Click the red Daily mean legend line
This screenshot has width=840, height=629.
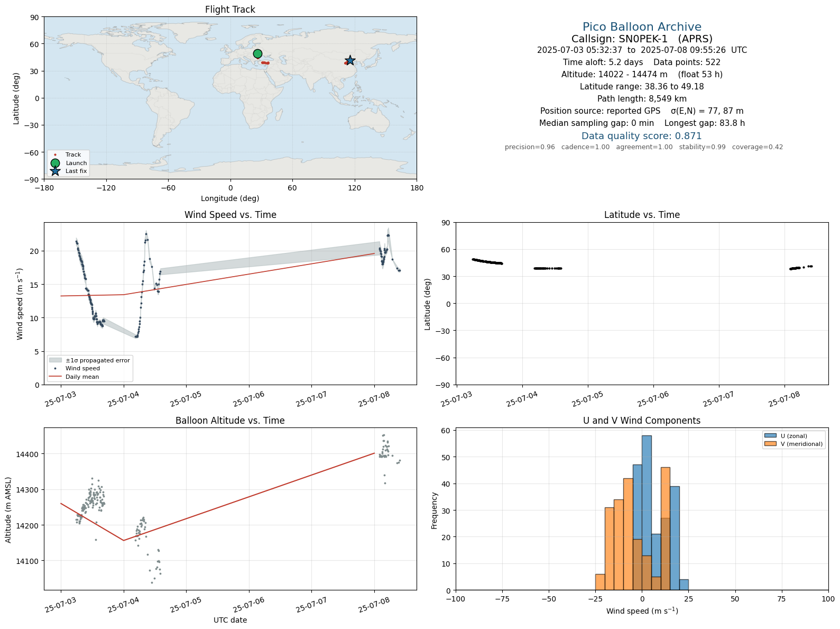point(55,377)
